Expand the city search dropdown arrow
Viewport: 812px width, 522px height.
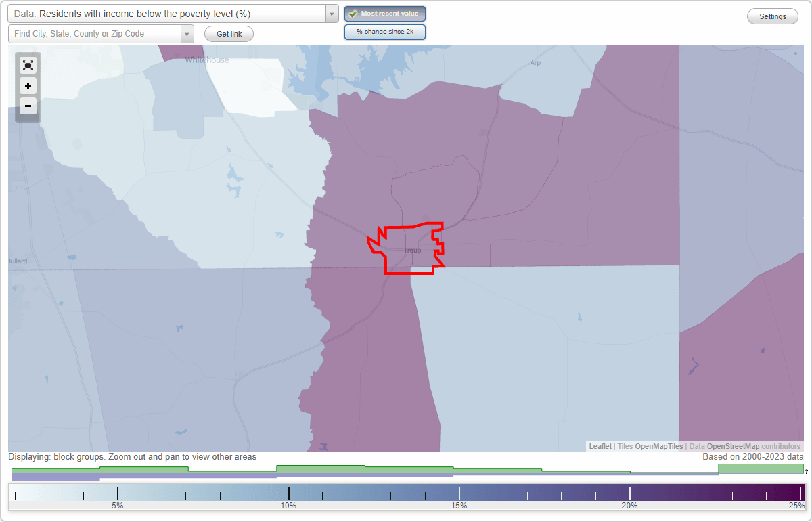point(187,33)
